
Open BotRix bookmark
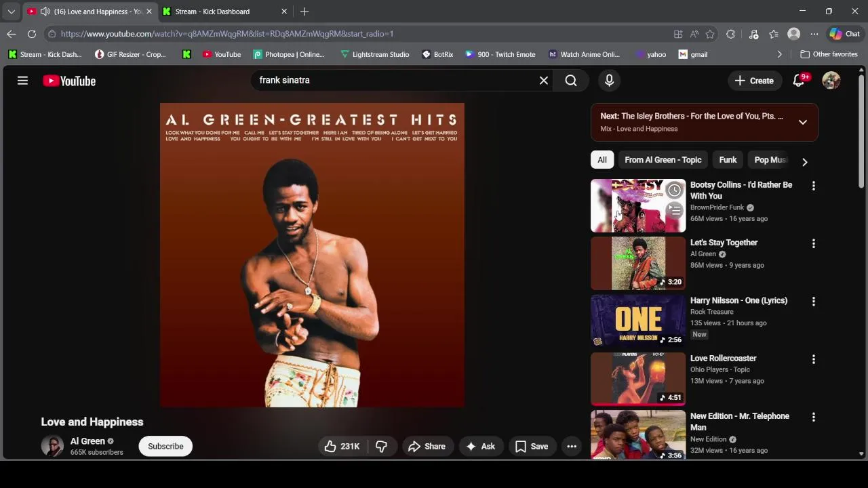click(437, 54)
